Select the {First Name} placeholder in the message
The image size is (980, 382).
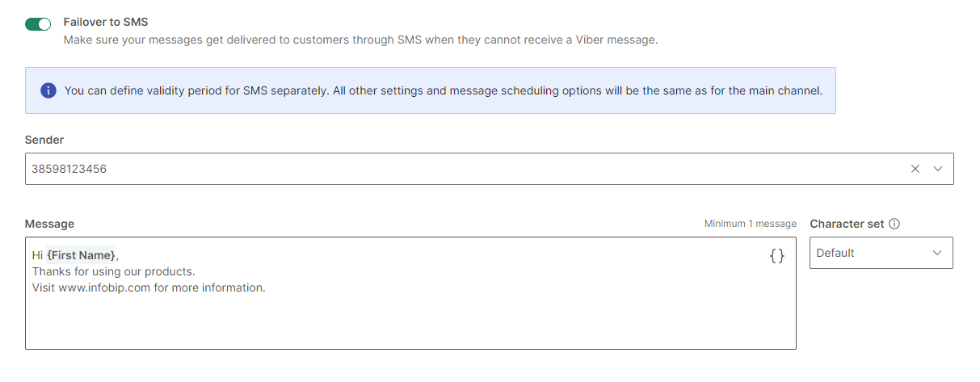tap(81, 255)
